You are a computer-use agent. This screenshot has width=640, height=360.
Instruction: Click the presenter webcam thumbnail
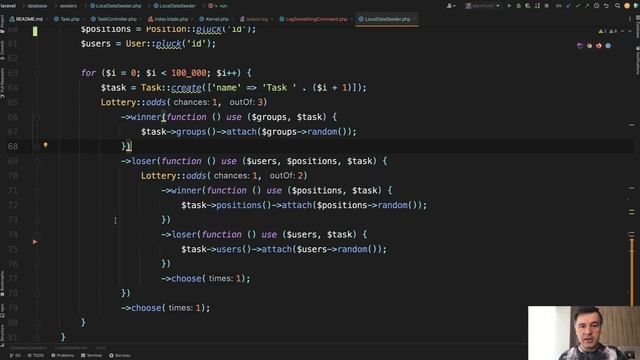tap(584, 333)
